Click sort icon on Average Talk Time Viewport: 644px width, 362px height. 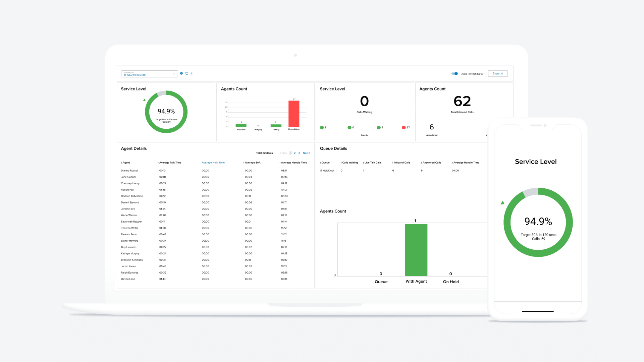click(x=158, y=163)
